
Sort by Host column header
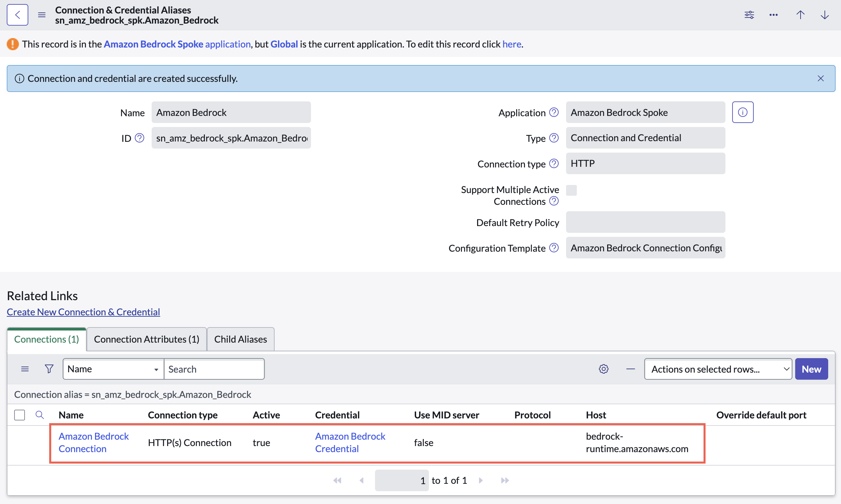pos(596,415)
